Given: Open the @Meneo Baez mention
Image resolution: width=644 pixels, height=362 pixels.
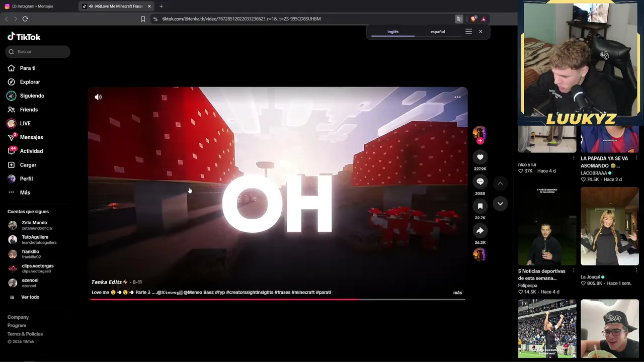Looking at the screenshot, I should click(x=199, y=292).
